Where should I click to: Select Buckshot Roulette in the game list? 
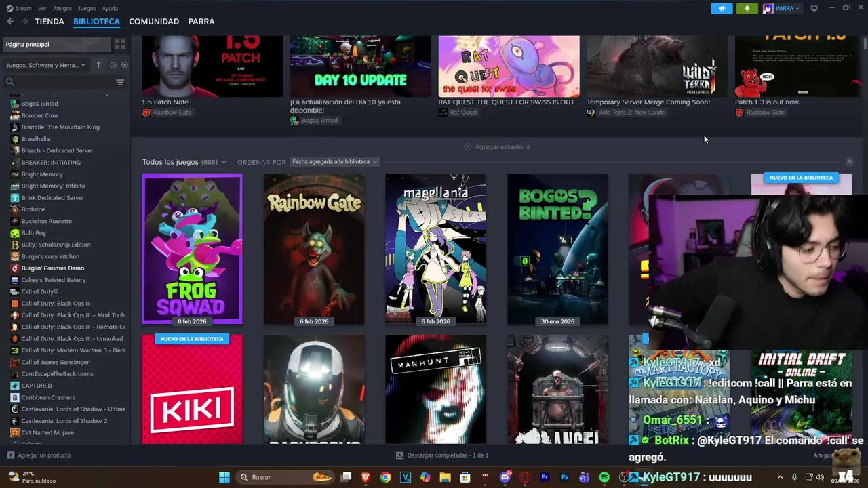46,221
